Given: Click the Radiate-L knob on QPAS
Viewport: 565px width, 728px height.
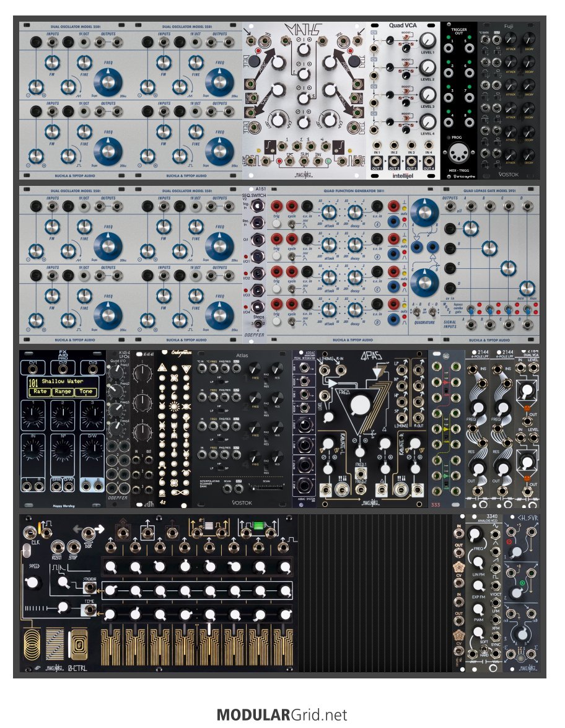Looking at the screenshot, I should click(x=328, y=443).
